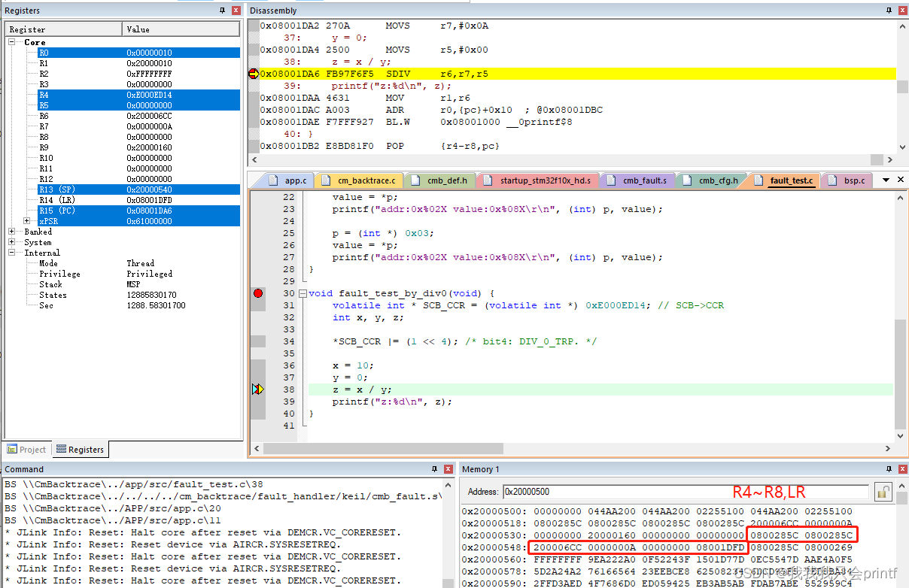Open the editor tab list dropdown

pyautogui.click(x=886, y=180)
